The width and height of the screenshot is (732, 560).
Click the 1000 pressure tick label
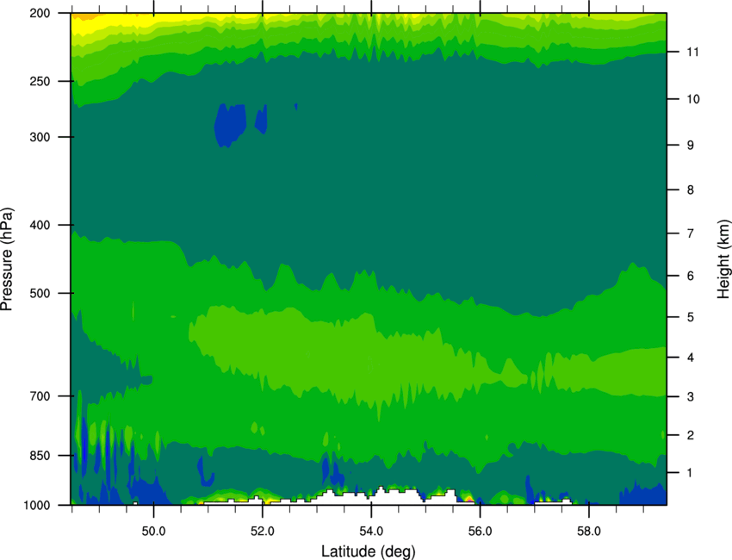36,506
